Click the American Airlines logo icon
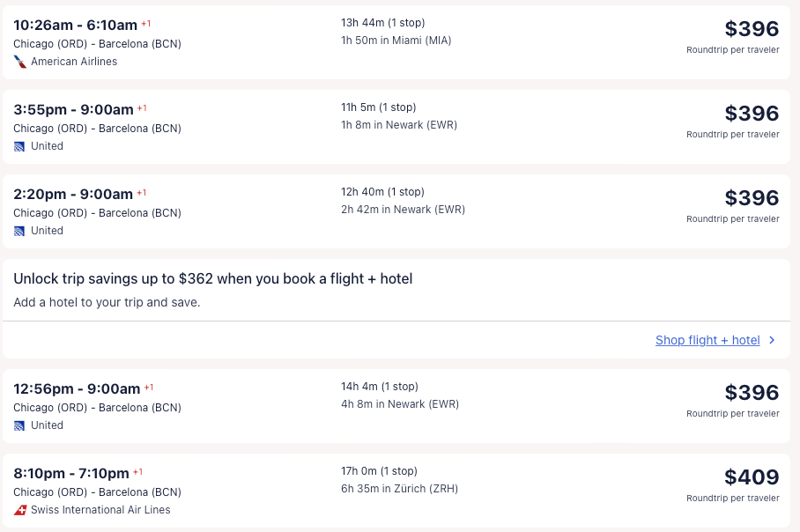This screenshot has height=532, width=800. [19, 62]
